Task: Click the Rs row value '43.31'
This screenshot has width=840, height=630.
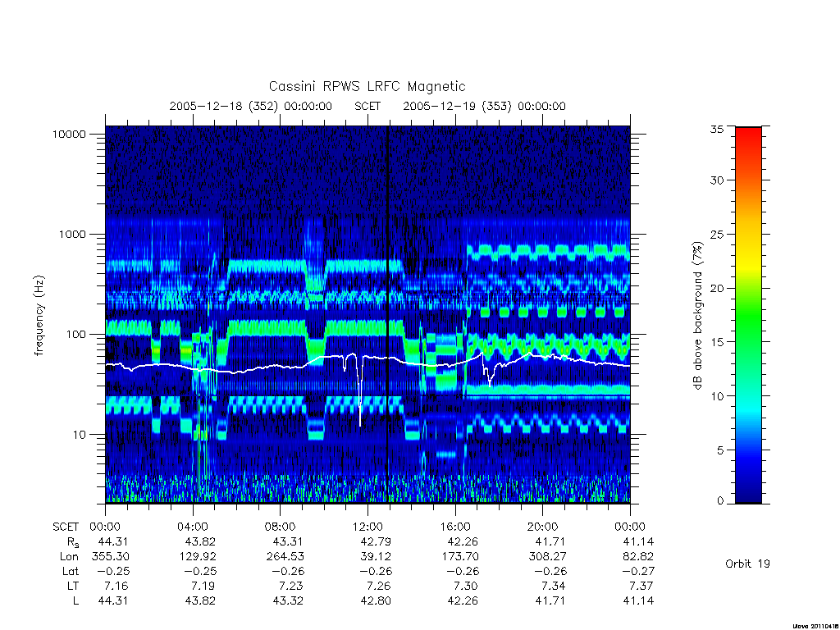Action: tap(288, 542)
